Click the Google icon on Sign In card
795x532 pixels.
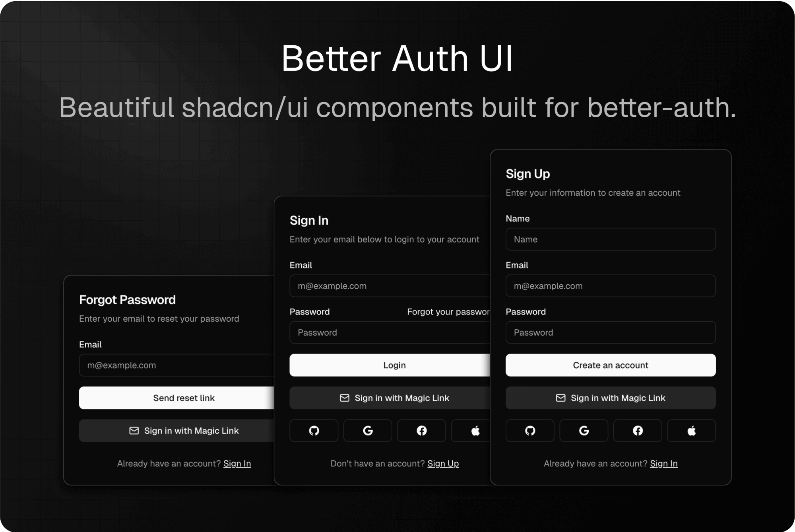coord(368,431)
